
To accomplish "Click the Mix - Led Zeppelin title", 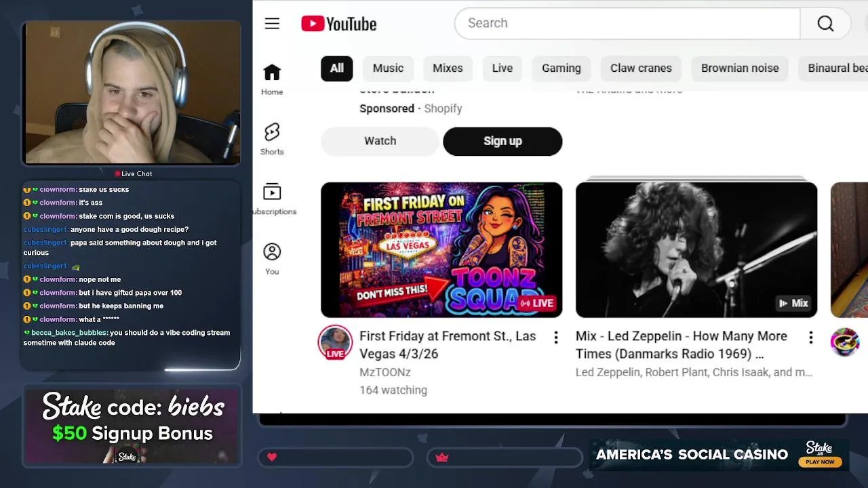I will click(682, 345).
